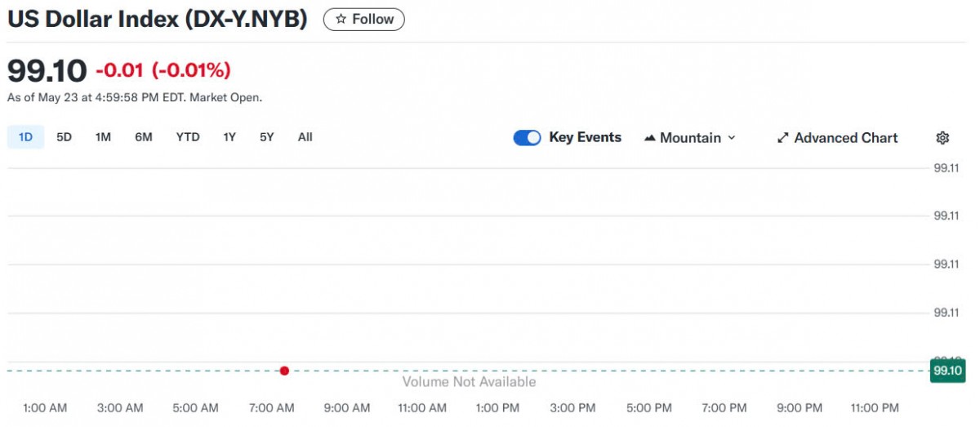Click the expand arrows icon beside Advanced Chart

point(782,138)
